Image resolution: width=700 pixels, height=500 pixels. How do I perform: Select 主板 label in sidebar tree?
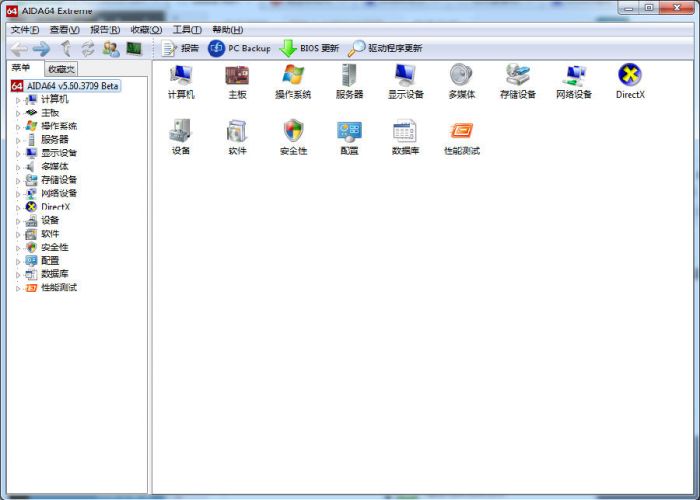pyautogui.click(x=50, y=113)
